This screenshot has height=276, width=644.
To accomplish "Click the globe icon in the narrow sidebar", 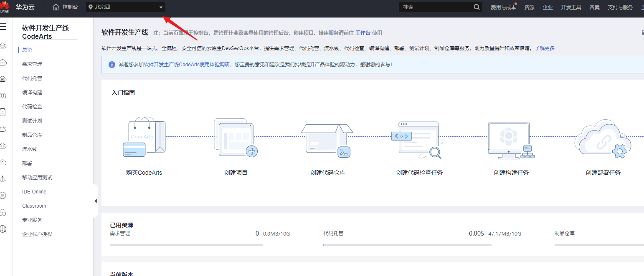I will click(3, 228).
